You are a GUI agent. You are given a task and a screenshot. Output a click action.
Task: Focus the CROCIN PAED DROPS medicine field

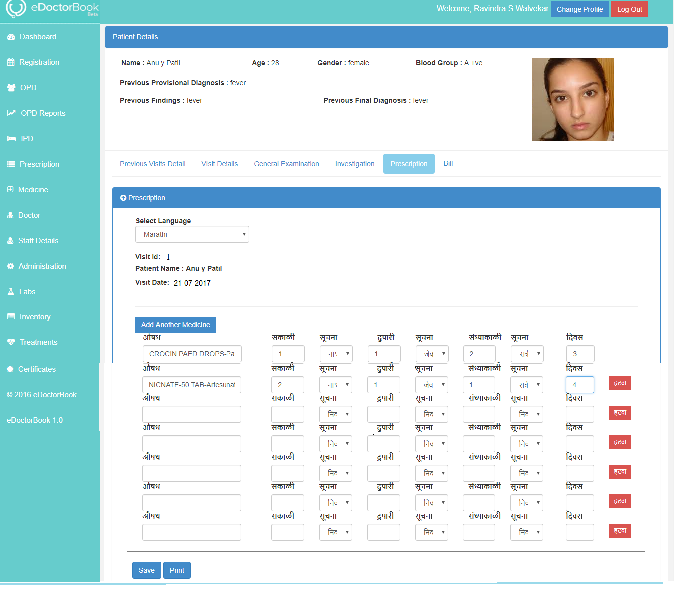coord(192,354)
